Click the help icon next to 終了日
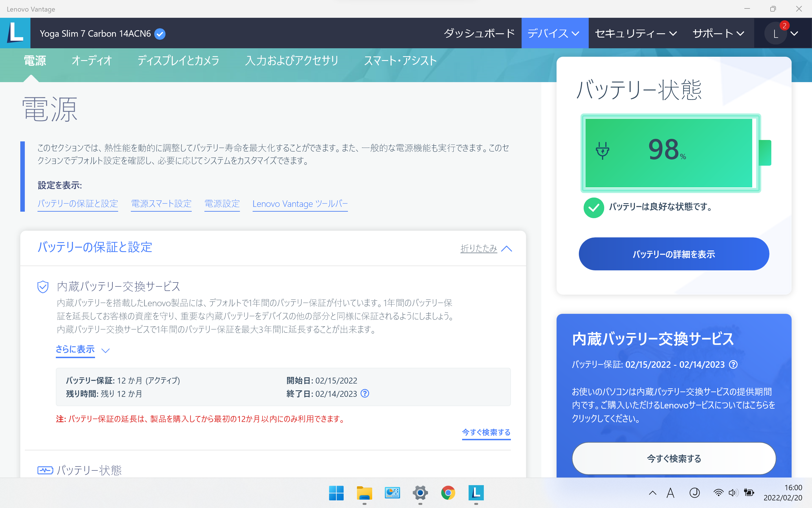 point(365,393)
